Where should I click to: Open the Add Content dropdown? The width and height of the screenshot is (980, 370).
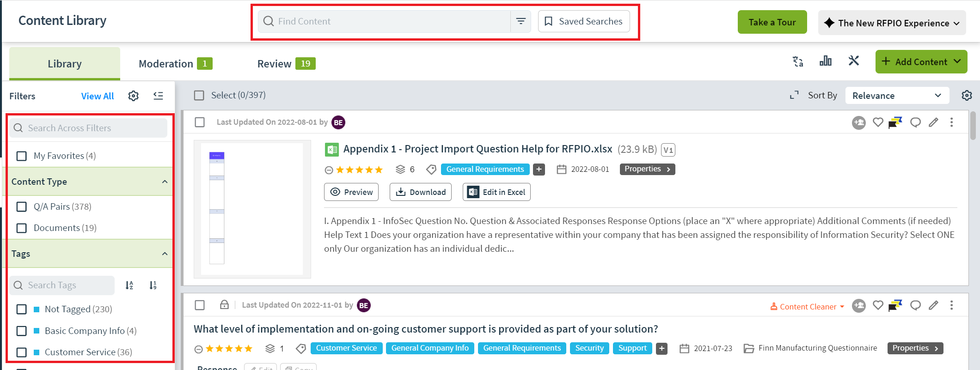click(921, 61)
